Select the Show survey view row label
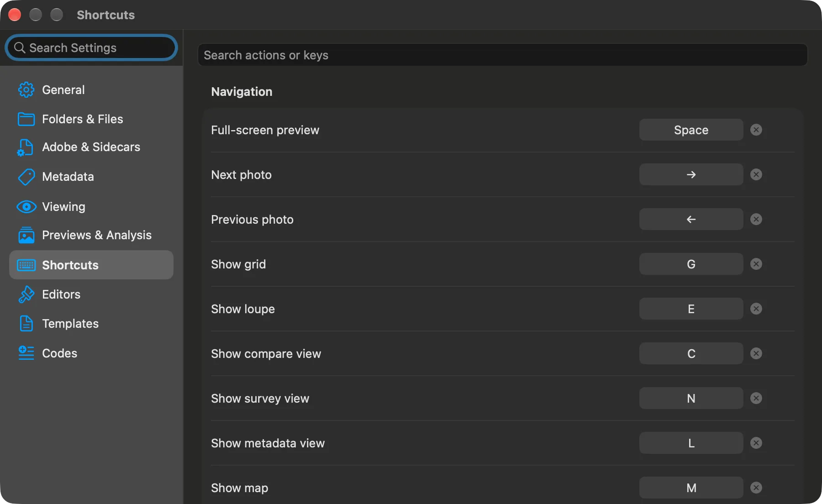The image size is (822, 504). (x=260, y=399)
